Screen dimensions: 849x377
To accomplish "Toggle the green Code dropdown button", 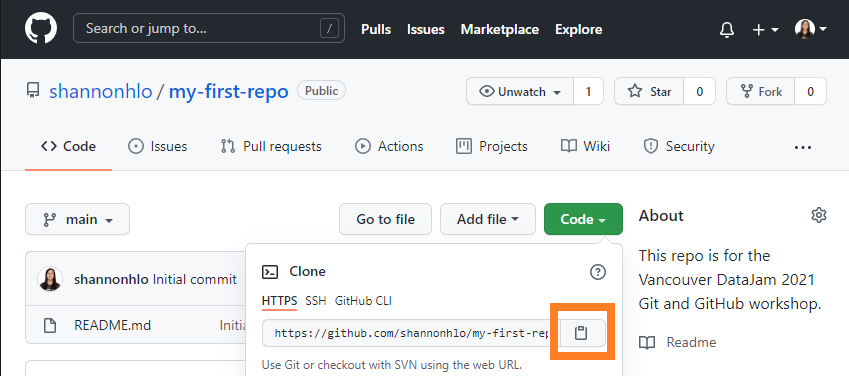I will 583,219.
